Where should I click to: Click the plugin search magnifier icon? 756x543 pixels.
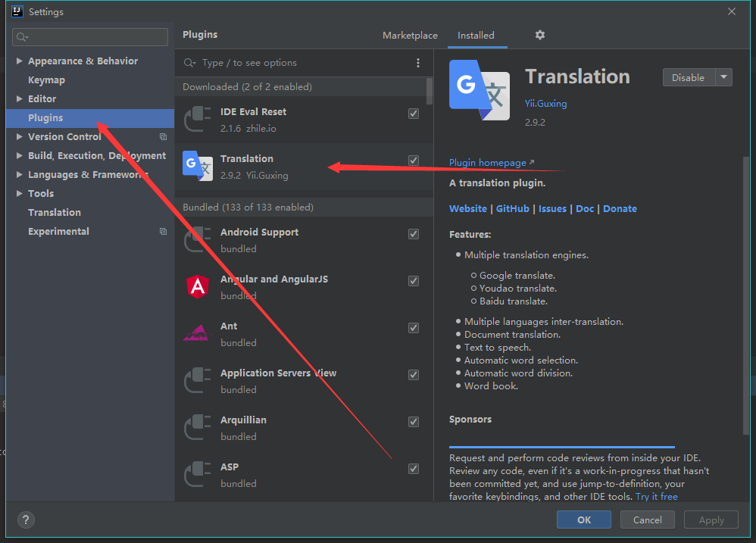point(189,63)
